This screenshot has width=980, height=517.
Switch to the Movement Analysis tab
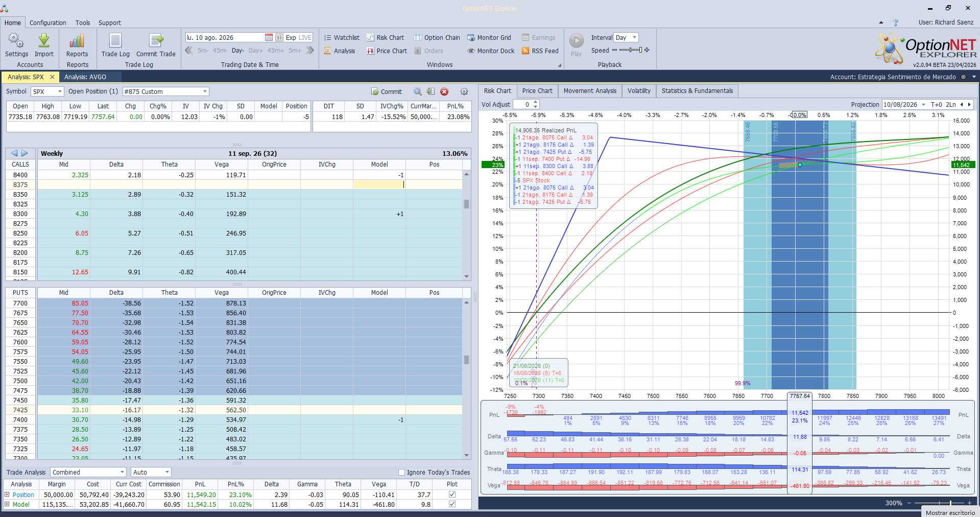(590, 91)
